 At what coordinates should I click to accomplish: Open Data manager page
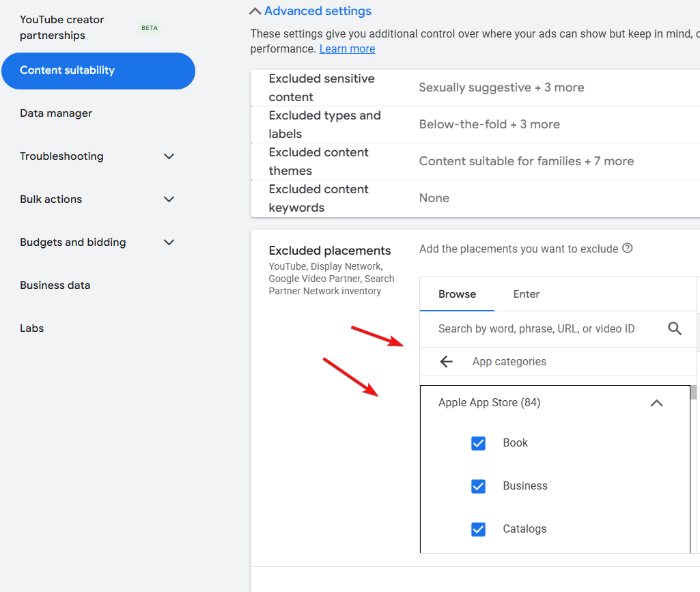[56, 113]
